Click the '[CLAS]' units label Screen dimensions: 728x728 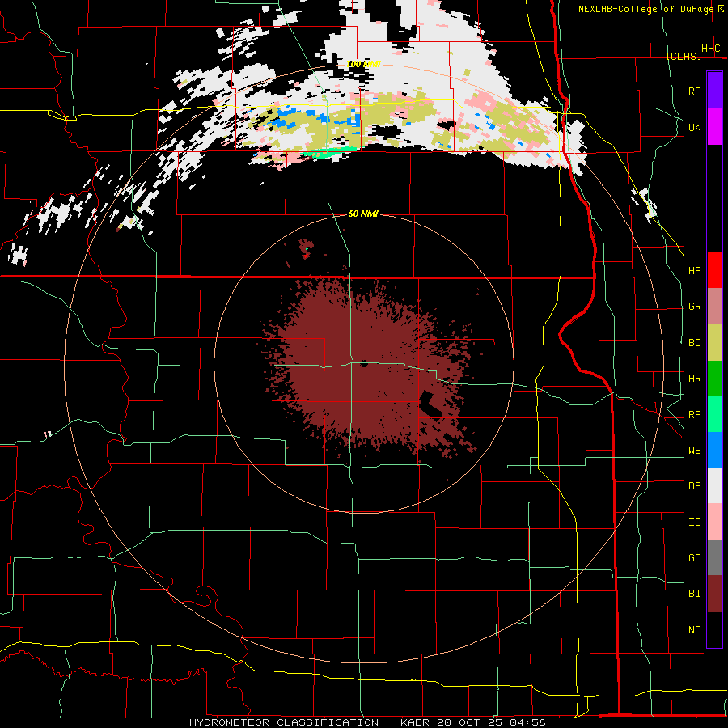coord(684,56)
